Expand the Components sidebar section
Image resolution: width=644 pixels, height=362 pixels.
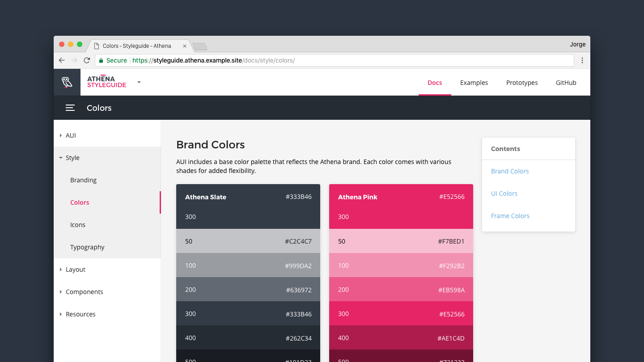61,292
